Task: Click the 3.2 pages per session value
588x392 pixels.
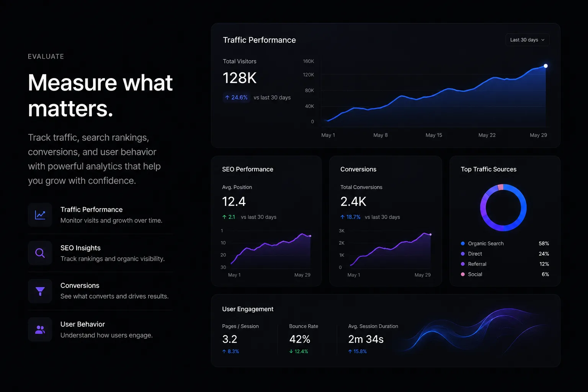Action: pyautogui.click(x=230, y=339)
